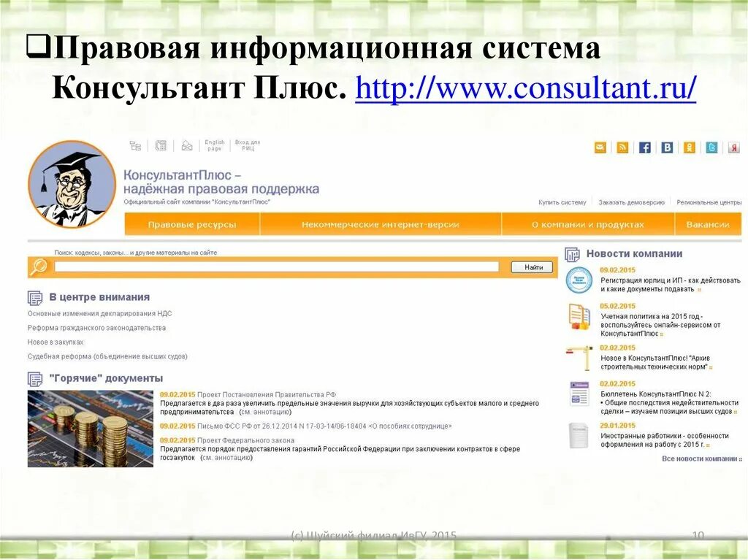Click the professor mascot logo
The height and width of the screenshot is (560, 748).
pyautogui.click(x=72, y=184)
